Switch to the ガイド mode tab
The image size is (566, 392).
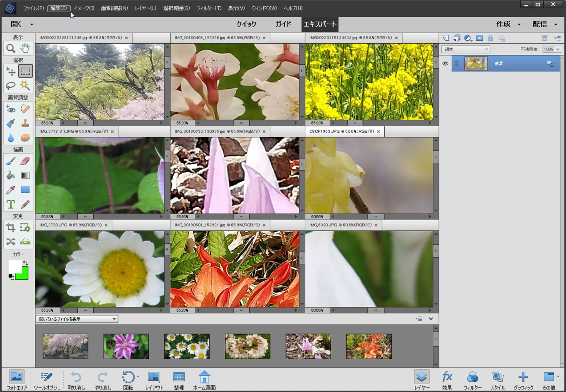(283, 24)
